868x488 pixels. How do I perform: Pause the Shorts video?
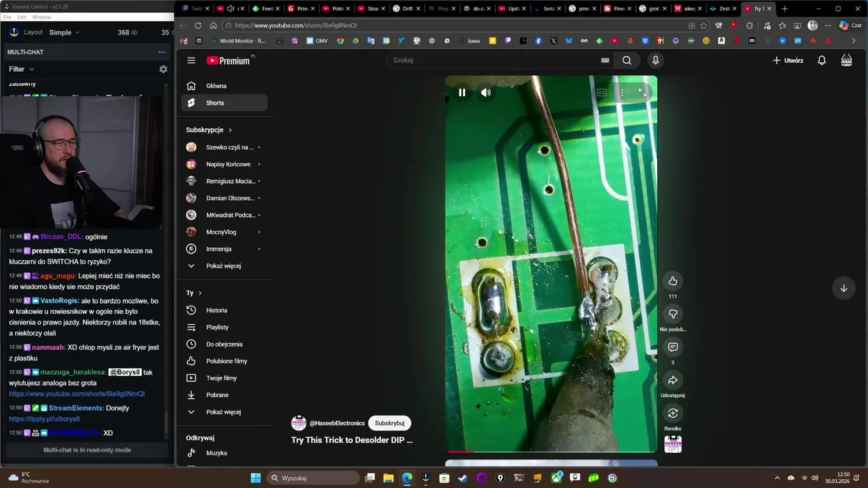462,93
